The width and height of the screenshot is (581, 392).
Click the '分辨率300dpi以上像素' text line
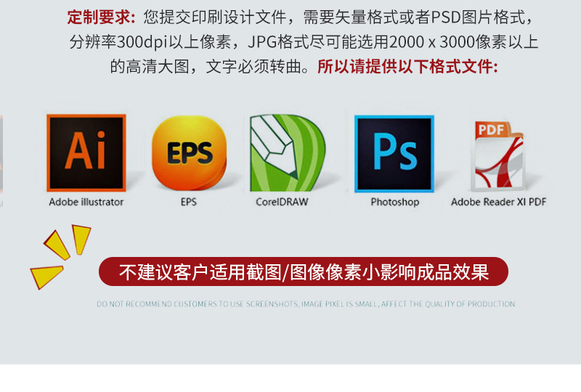pyautogui.click(x=150, y=42)
